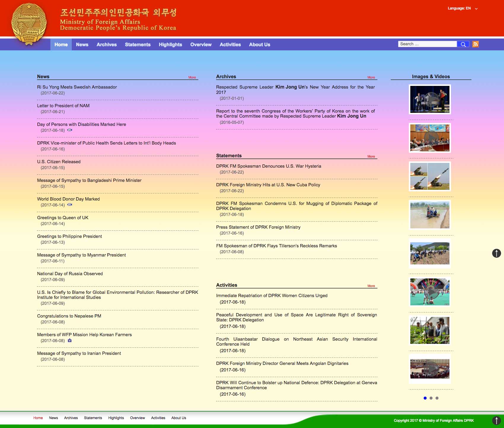Read 'DPRK FM Spokesman Denounces U.S. War Hysteria'
The height and width of the screenshot is (428, 504).
(x=269, y=166)
